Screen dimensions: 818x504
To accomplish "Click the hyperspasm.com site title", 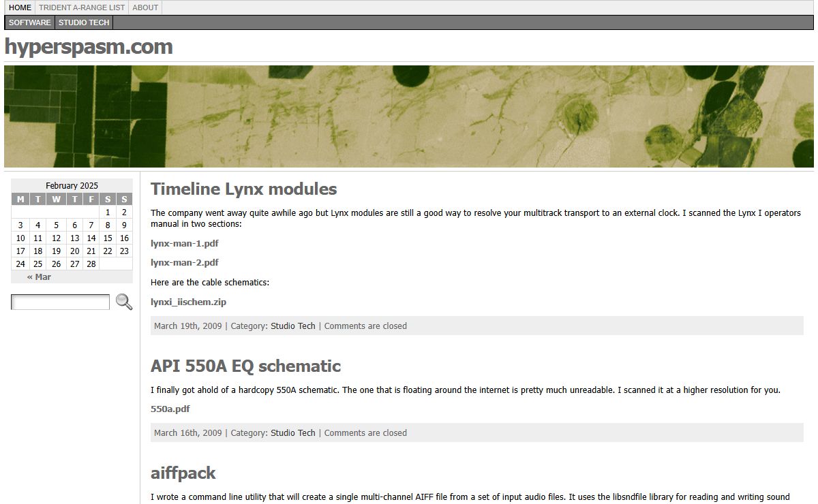I will point(89,47).
